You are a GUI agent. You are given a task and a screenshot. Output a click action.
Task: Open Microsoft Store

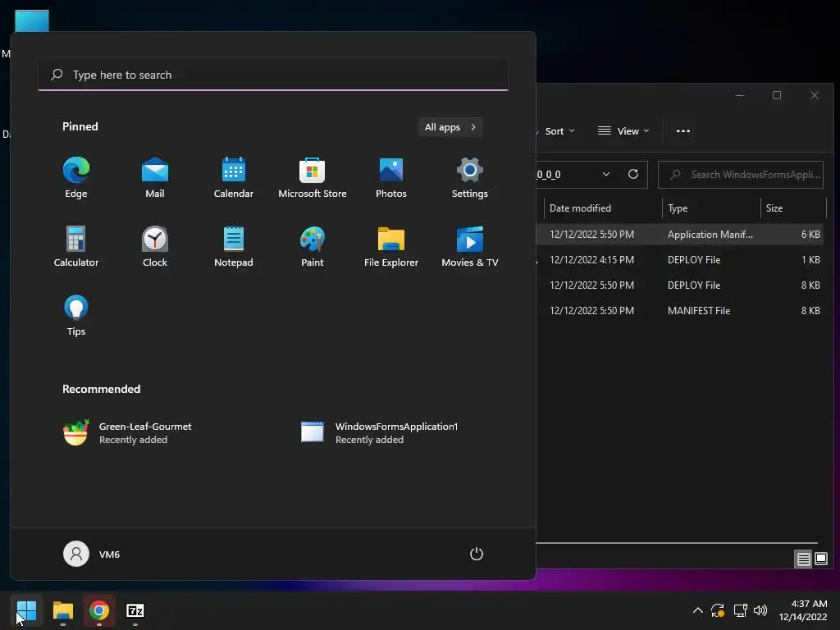click(x=313, y=178)
